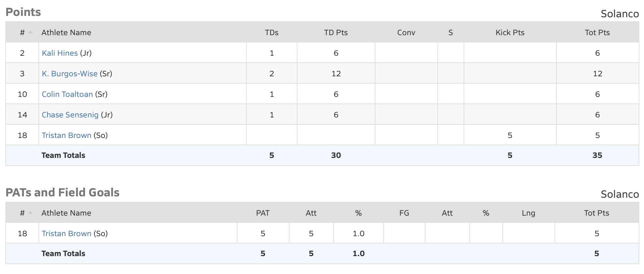This screenshot has width=644, height=274.
Task: Click Athlete Name header in Points table
Action: 66,33
